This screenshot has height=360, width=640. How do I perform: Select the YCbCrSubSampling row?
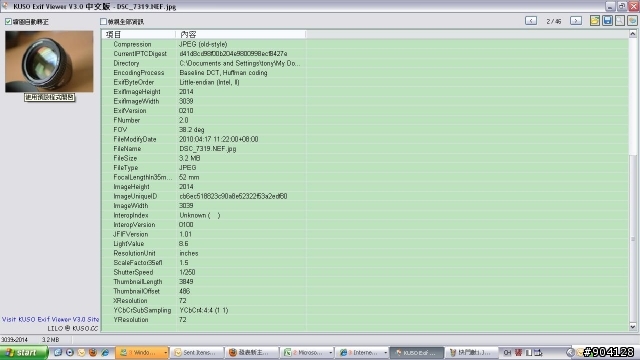click(365, 310)
